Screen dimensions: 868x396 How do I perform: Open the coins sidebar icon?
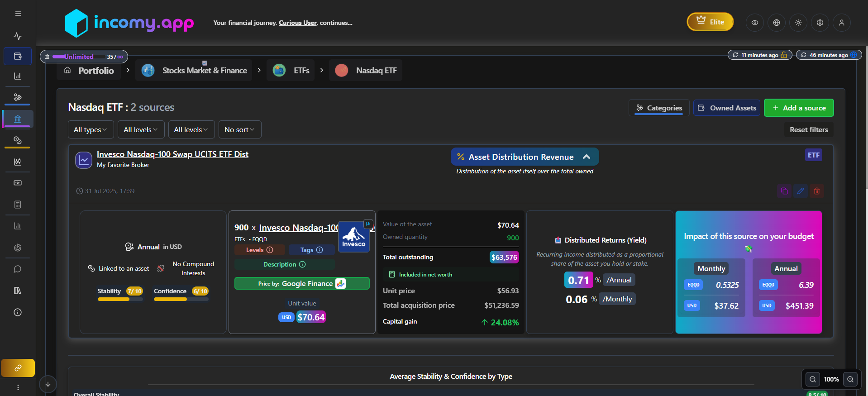click(x=18, y=140)
